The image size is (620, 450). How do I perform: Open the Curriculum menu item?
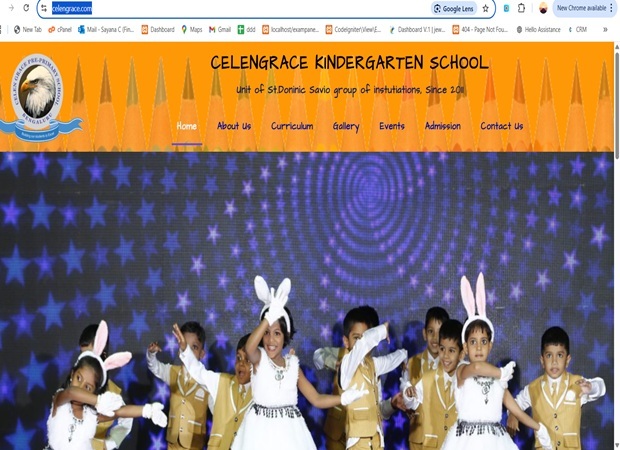click(x=292, y=126)
